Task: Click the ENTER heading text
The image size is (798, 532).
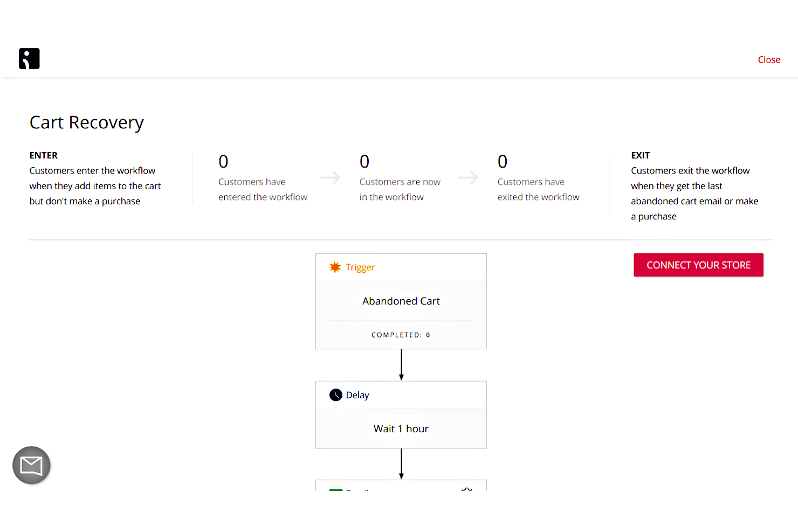Action: (44, 155)
